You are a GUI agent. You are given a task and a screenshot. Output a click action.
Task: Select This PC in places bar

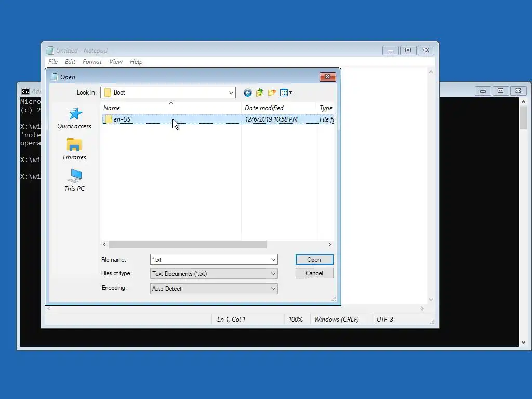click(74, 180)
